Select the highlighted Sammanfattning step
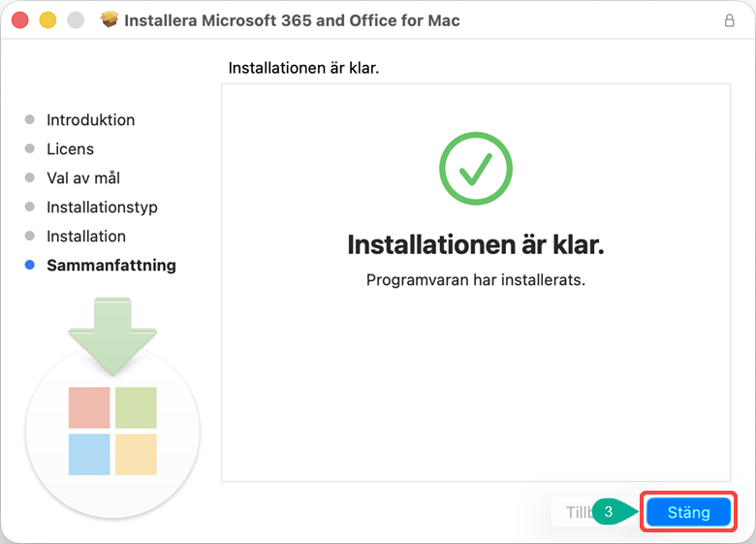Viewport: 756px width, 544px height. (x=111, y=266)
